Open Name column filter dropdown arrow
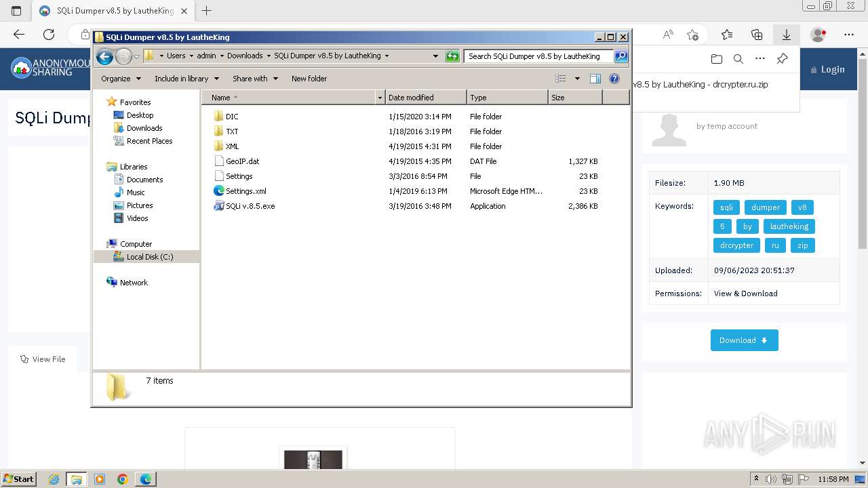868x488 pixels. [x=380, y=98]
